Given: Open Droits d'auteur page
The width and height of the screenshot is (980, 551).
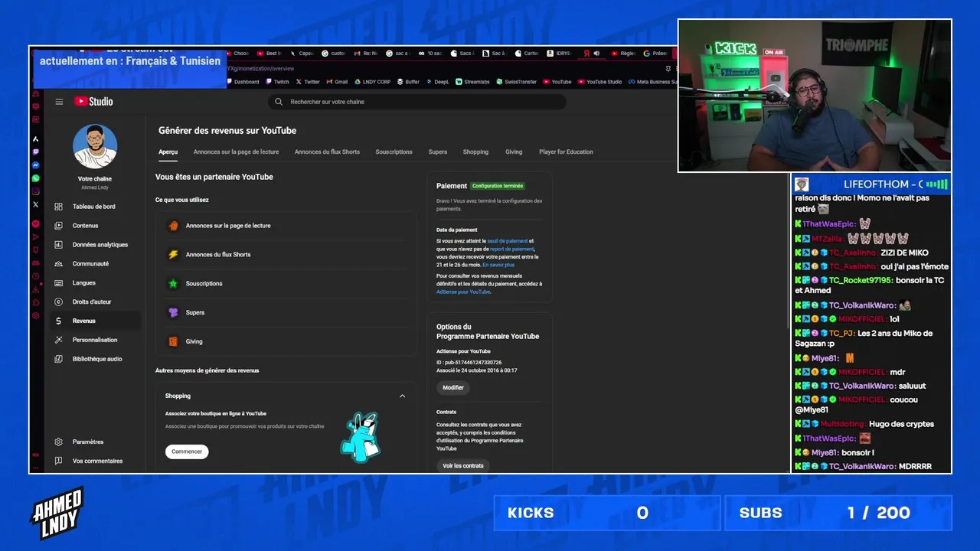Looking at the screenshot, I should [95, 302].
